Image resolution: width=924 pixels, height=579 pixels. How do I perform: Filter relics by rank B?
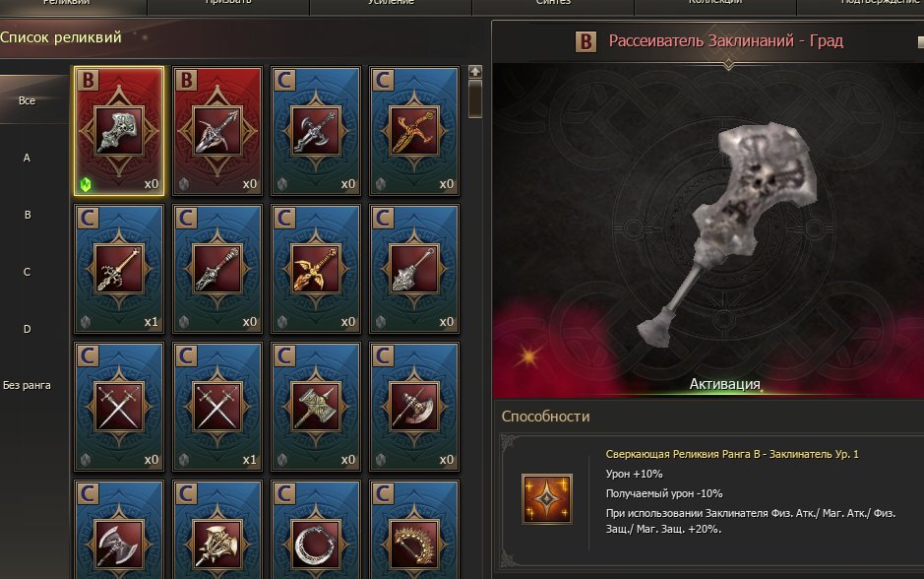28,216
